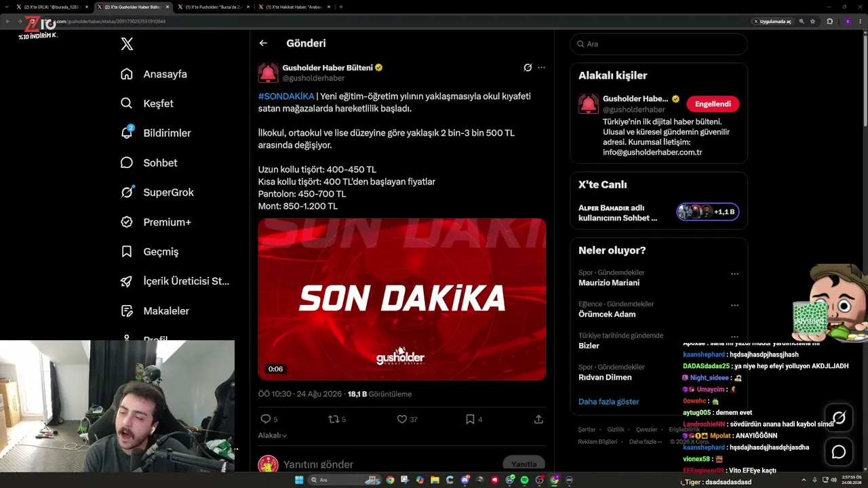
Task: Bookmark this page with the star icon
Action: click(812, 21)
